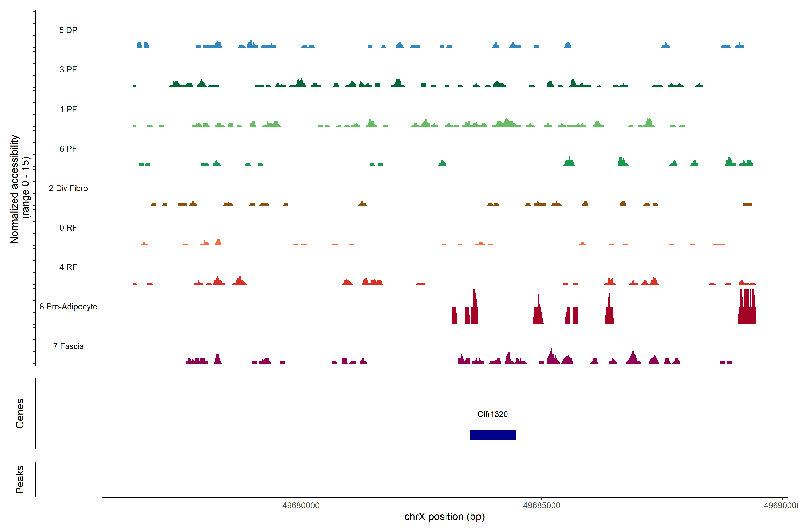This screenshot has height=532, width=798.
Task: Click the 7 Fascia track label
Action: point(68,346)
